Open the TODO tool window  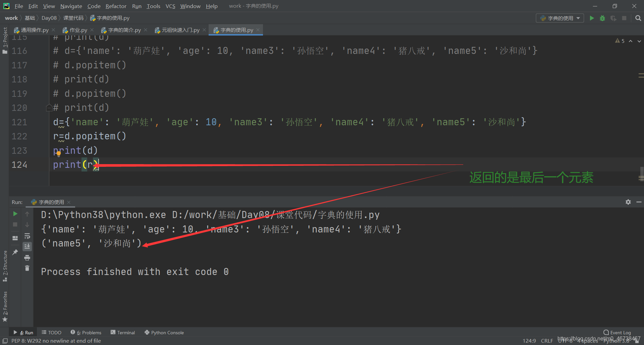click(x=51, y=333)
